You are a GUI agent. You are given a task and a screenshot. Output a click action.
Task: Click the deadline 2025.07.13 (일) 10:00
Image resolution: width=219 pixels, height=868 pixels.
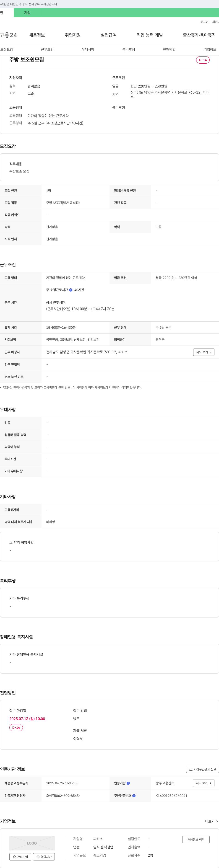[x=27, y=719]
